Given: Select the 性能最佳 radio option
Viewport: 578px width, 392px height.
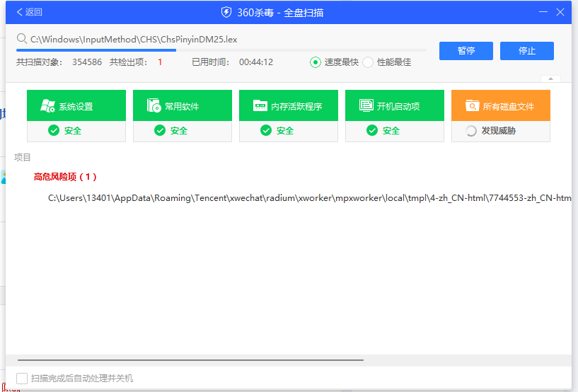Looking at the screenshot, I should click(x=368, y=62).
